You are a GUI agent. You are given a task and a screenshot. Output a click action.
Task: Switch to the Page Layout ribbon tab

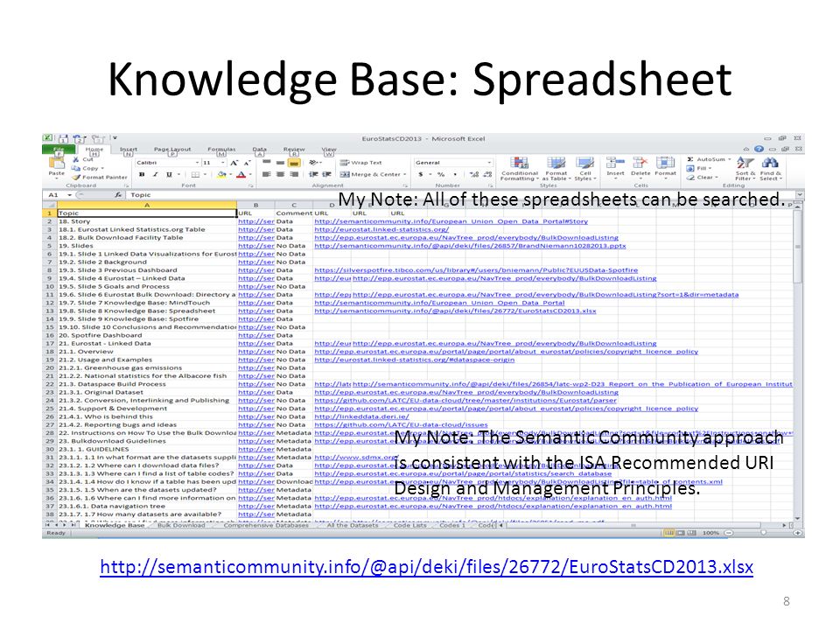[x=172, y=150]
